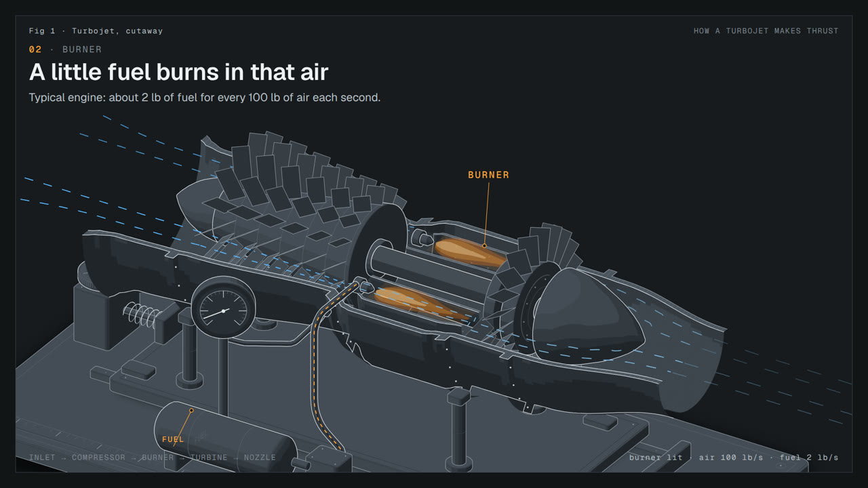Screen dimensions: 868x488
Task: Click the orange BURNER callout label
Action: tap(488, 175)
